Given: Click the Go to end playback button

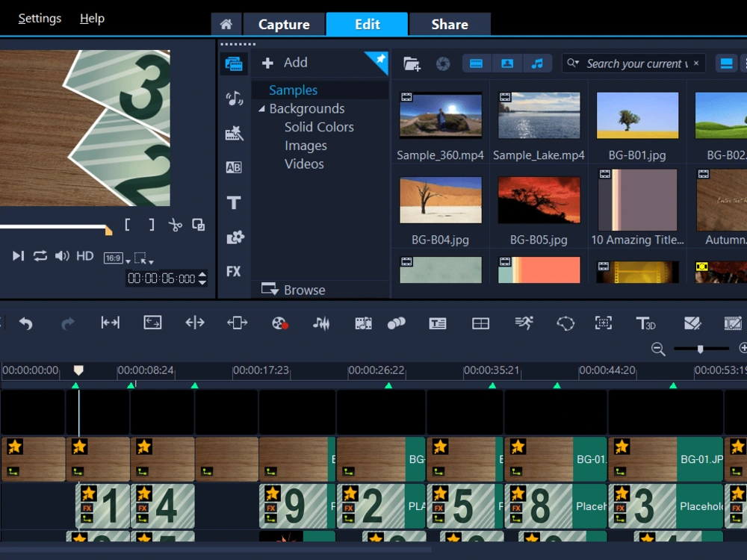Looking at the screenshot, I should (18, 256).
